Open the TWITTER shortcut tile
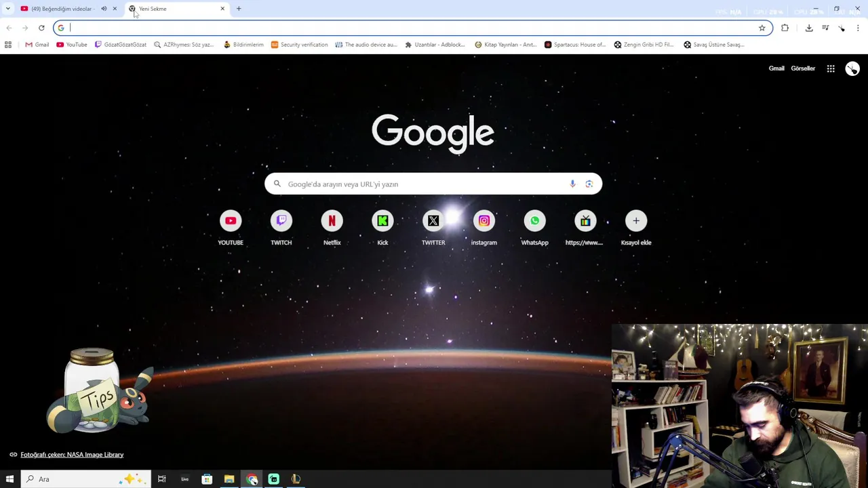868x488 pixels. click(x=433, y=228)
